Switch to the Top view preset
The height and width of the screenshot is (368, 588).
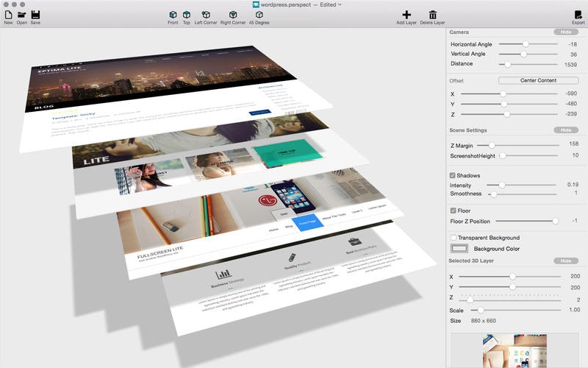(187, 14)
